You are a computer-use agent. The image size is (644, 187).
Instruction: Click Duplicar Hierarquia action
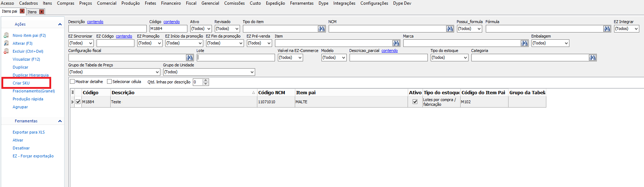tap(31, 75)
